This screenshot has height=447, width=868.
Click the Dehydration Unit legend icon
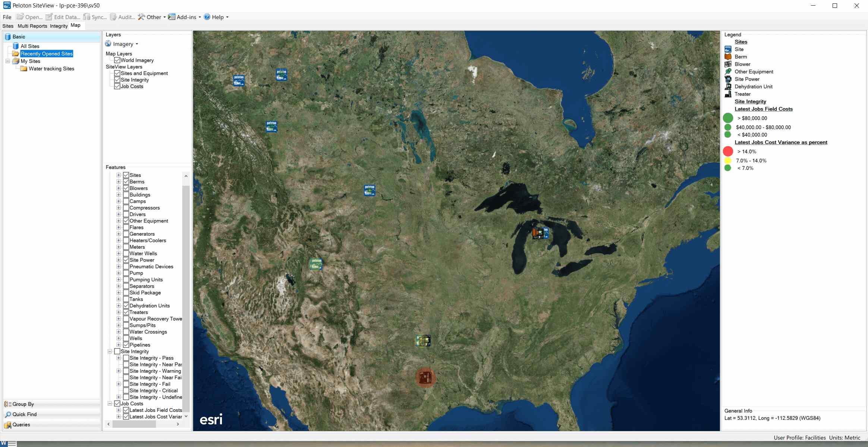click(728, 87)
